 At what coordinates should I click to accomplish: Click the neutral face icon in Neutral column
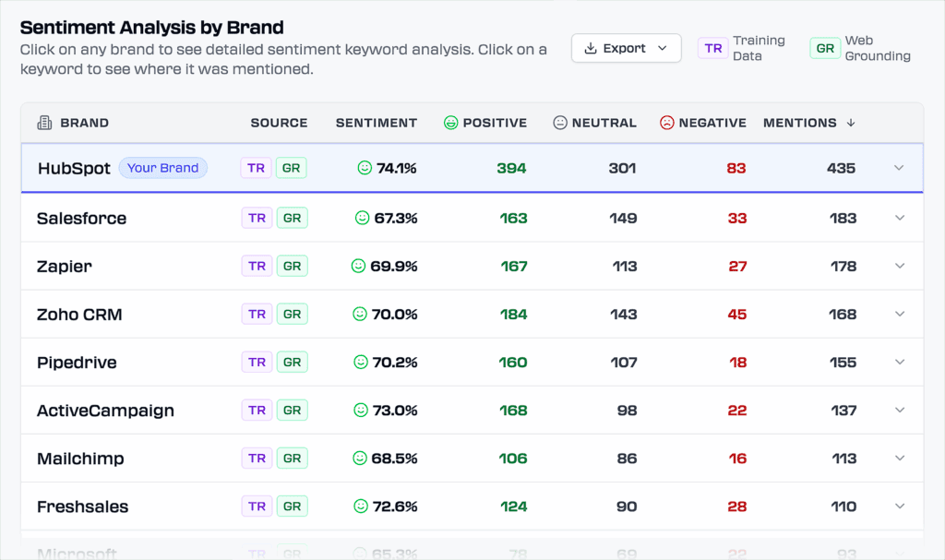[x=559, y=122]
